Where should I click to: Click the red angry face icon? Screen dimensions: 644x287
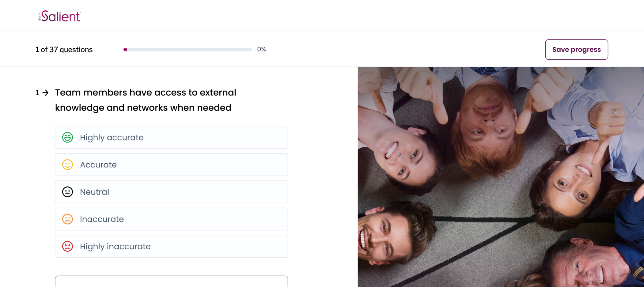[67, 246]
